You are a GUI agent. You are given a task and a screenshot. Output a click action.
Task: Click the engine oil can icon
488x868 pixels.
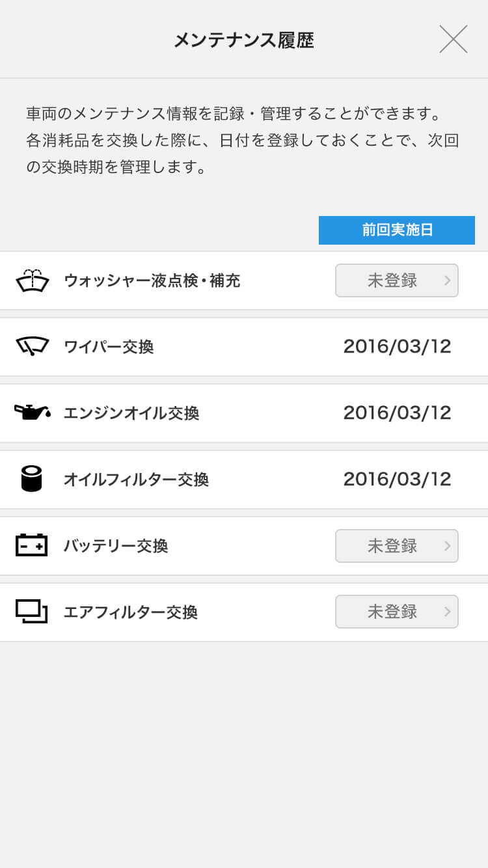(x=32, y=413)
